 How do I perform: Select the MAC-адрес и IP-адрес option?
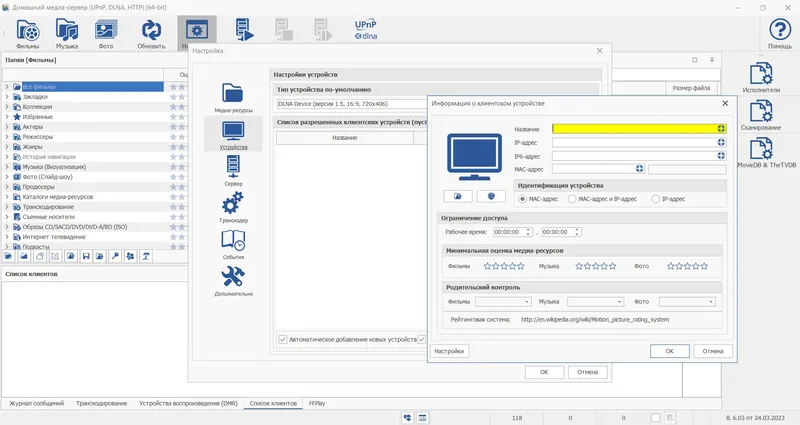(573, 199)
